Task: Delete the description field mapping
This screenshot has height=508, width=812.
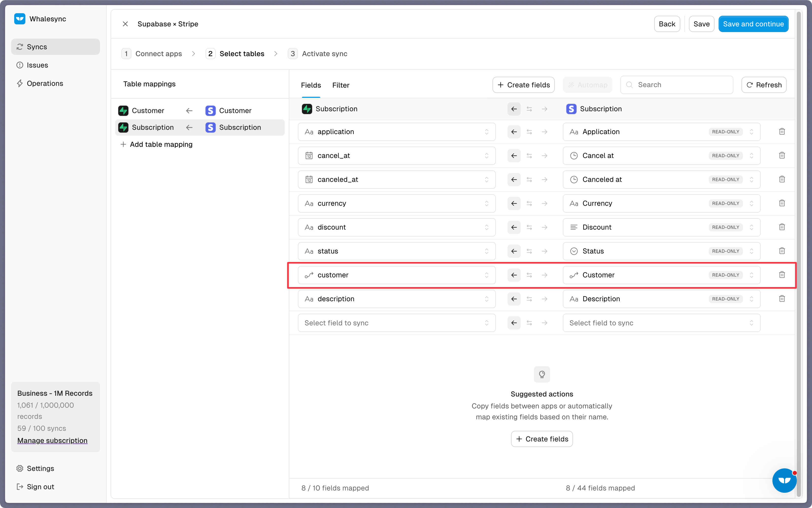Action: tap(782, 299)
